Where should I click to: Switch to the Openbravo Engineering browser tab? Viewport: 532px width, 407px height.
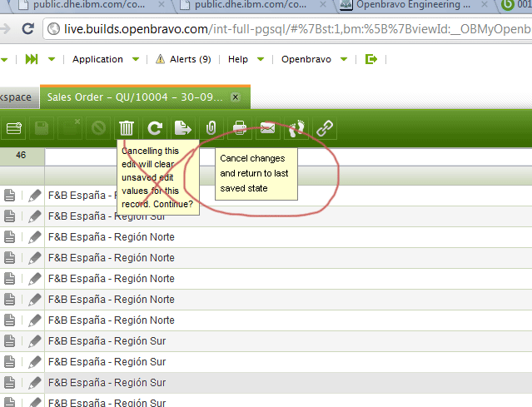point(413,5)
